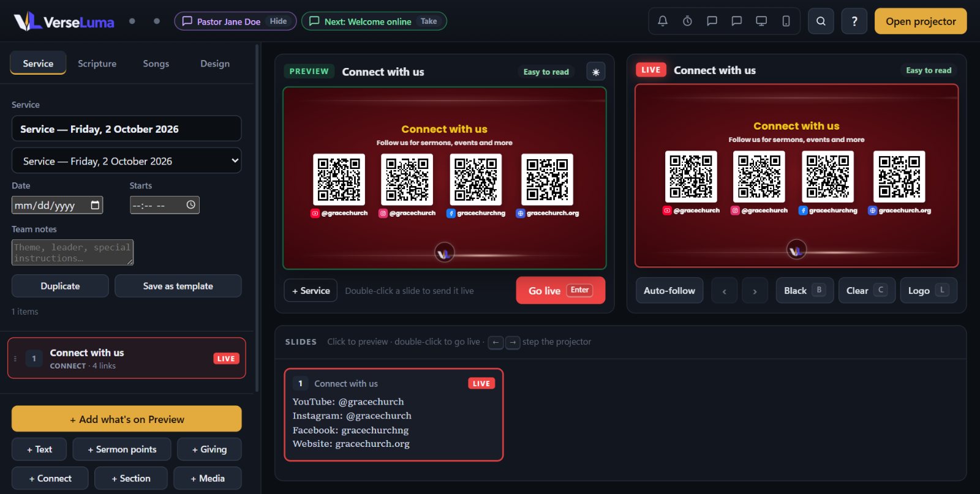Click the VerseLuma logo

[x=64, y=22]
